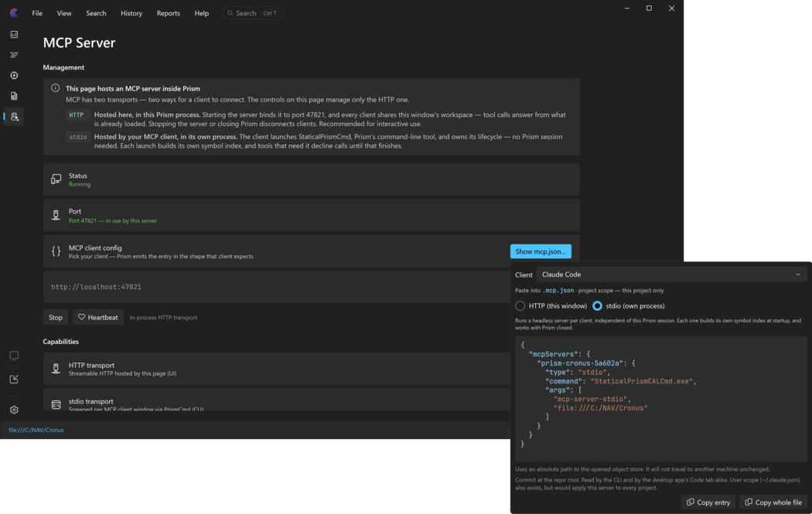Click "mcp-server-stdio" argument in JSON

tap(590, 399)
